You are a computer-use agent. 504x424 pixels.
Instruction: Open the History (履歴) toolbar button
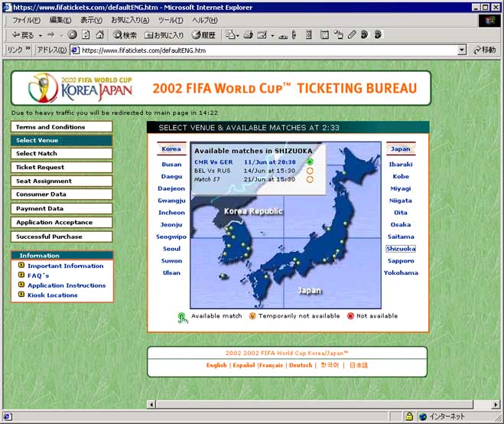coord(203,34)
